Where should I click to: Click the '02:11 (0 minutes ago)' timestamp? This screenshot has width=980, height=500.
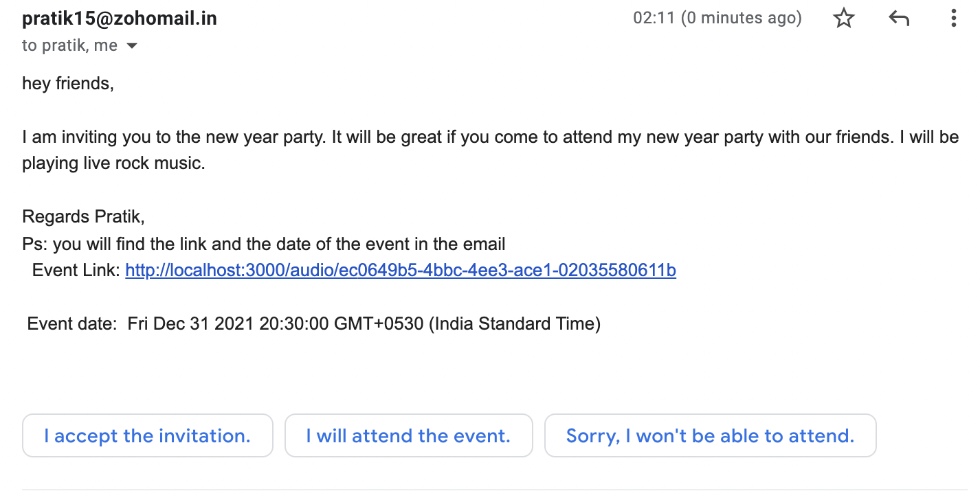coord(717,19)
